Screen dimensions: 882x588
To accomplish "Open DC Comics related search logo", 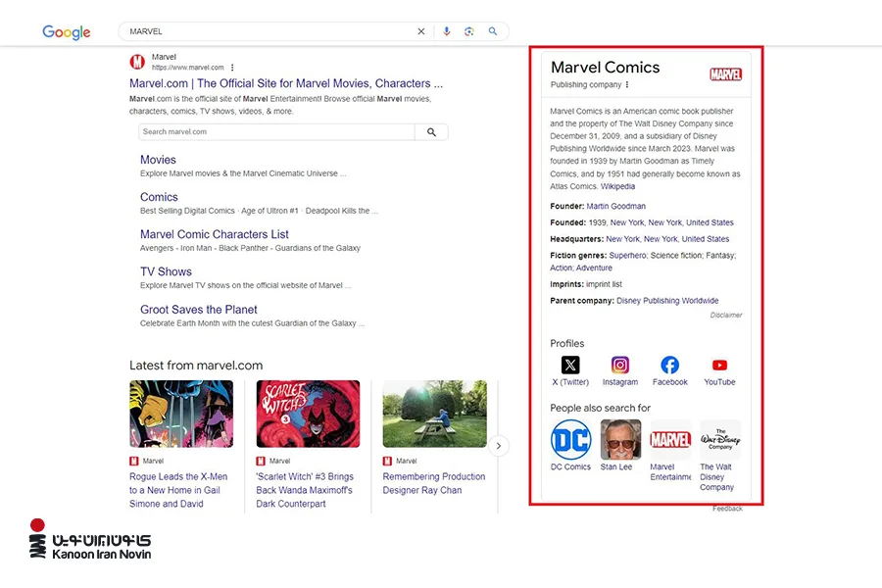I will click(570, 439).
